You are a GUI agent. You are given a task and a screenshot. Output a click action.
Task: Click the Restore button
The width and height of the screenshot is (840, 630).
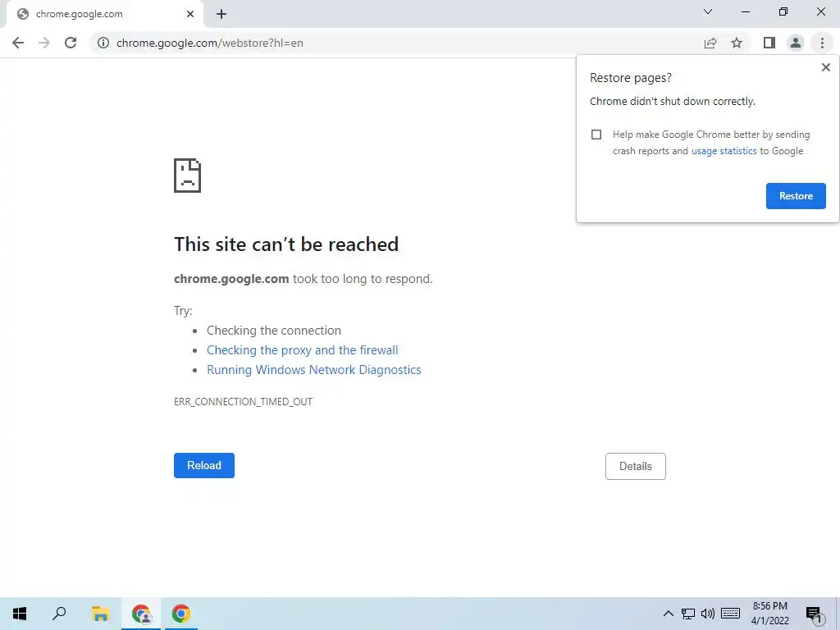(x=796, y=196)
